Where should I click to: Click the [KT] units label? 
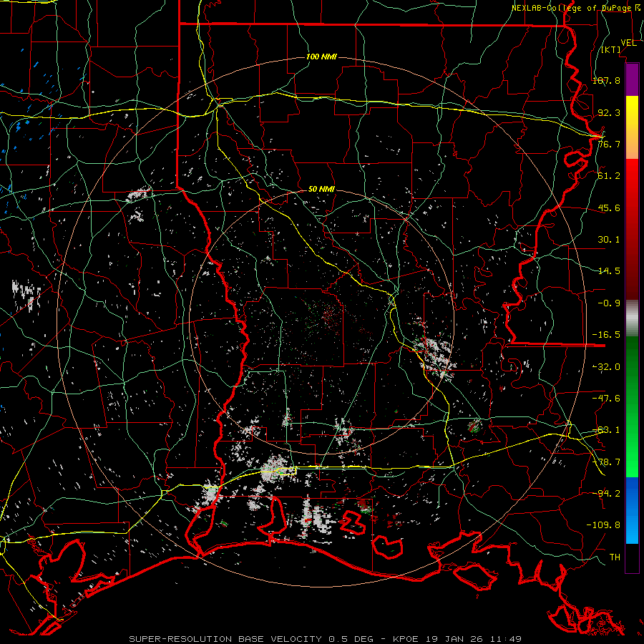click(611, 49)
